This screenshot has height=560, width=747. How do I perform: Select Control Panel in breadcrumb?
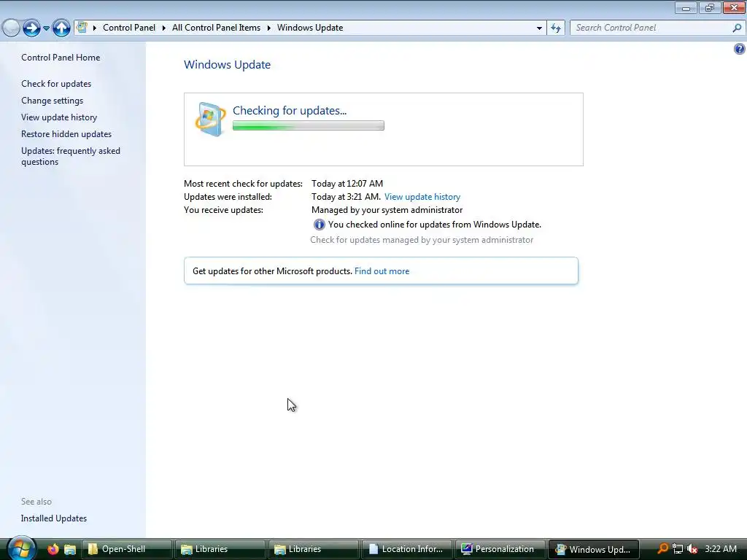click(x=129, y=28)
